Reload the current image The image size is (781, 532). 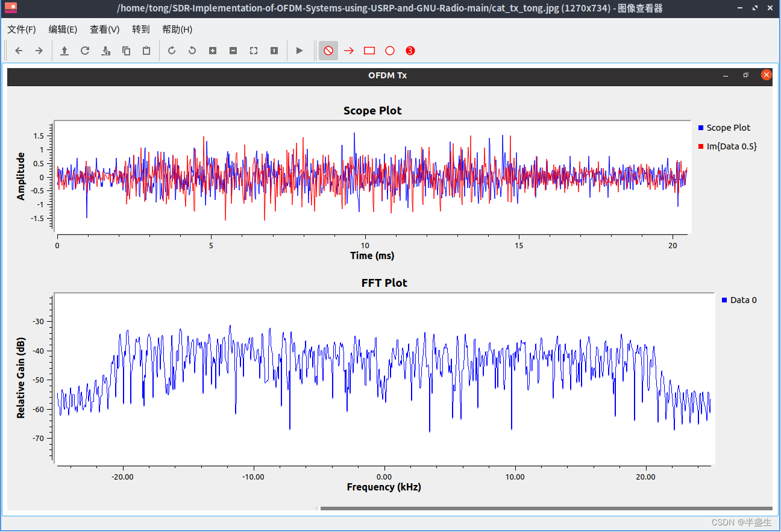coord(85,51)
